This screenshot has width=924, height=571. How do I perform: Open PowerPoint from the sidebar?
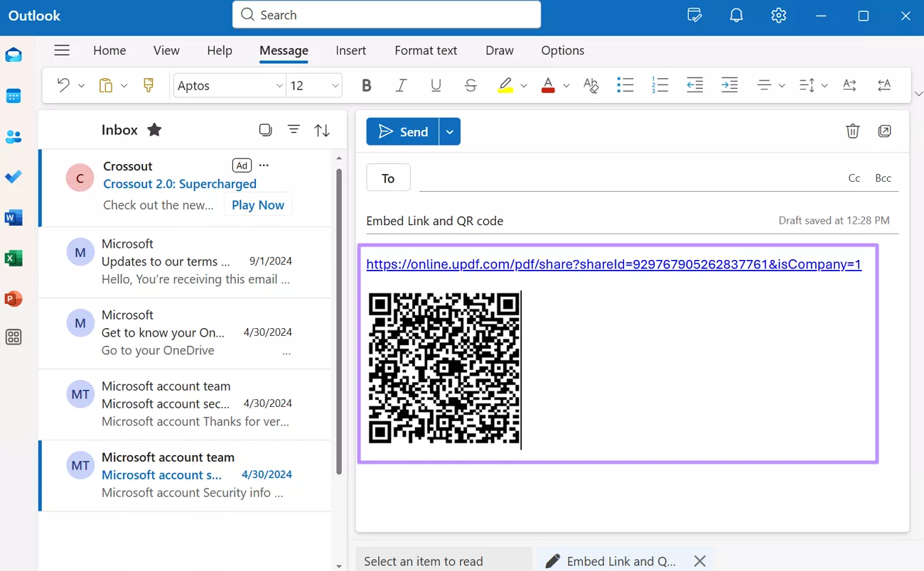coord(14,298)
